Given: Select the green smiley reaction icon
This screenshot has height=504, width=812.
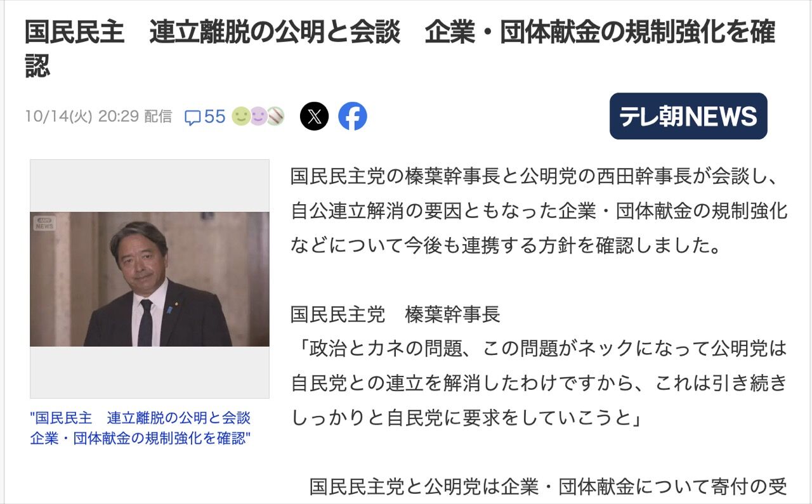Looking at the screenshot, I should pos(240,116).
